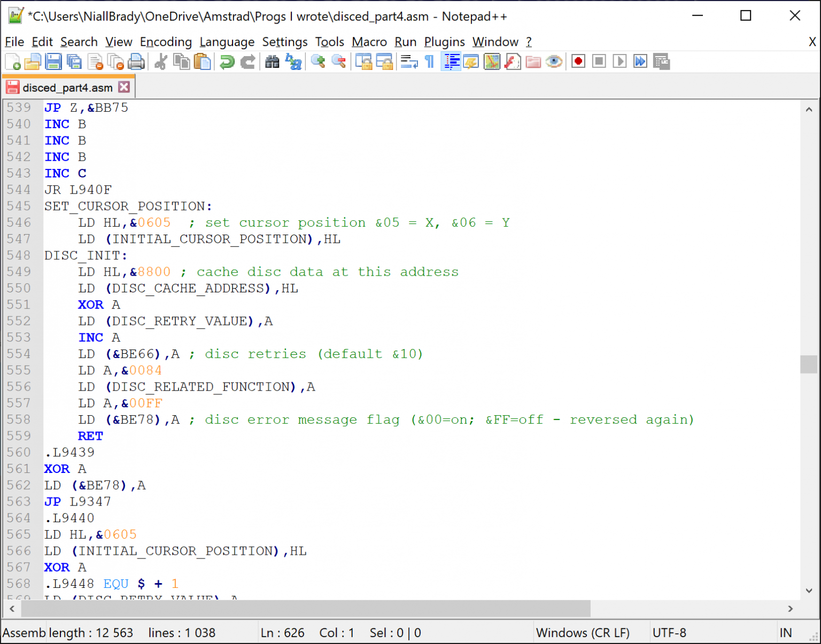Open the Document Map panel
The height and width of the screenshot is (644, 821).
492,61
